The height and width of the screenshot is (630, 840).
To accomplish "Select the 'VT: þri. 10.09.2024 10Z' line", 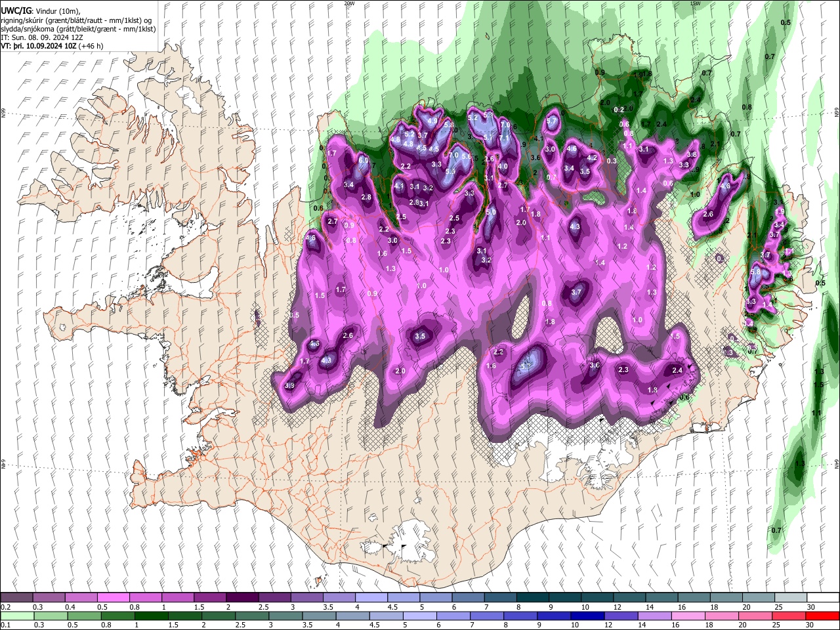I will [39, 47].
